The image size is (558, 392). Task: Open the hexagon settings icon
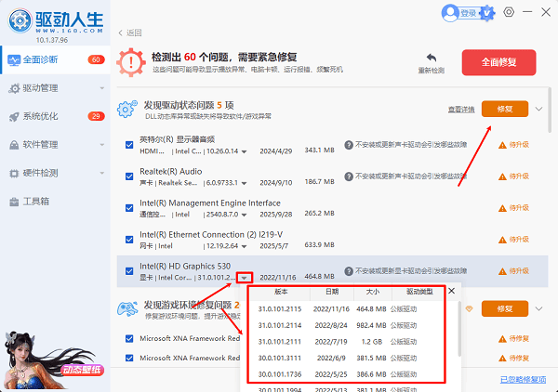tap(509, 12)
